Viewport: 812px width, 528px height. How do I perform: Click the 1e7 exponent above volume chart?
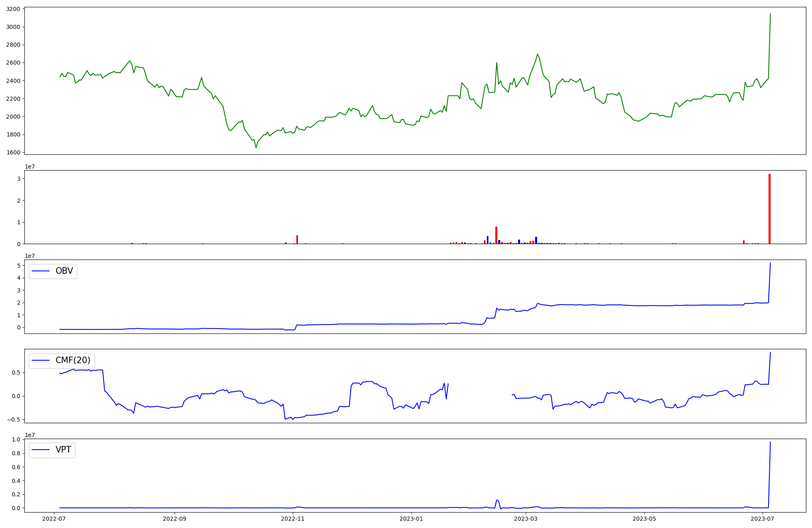point(30,167)
